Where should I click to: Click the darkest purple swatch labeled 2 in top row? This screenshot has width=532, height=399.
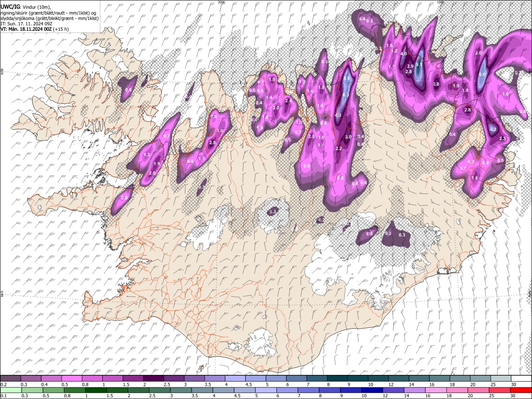(153, 379)
